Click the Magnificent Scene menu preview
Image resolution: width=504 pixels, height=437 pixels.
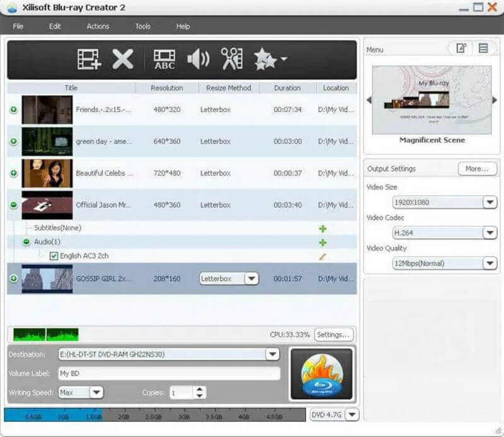(x=432, y=100)
